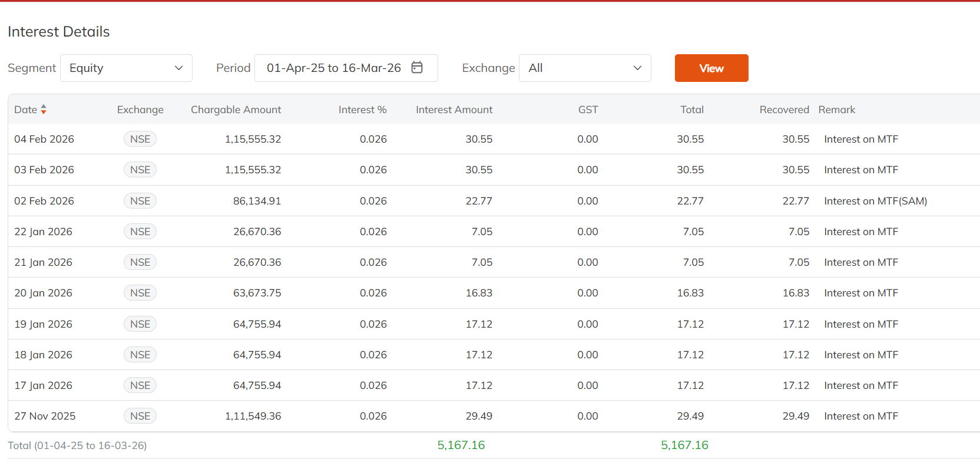The image size is (980, 462).
Task: Click the Interest % column header
Action: (362, 110)
